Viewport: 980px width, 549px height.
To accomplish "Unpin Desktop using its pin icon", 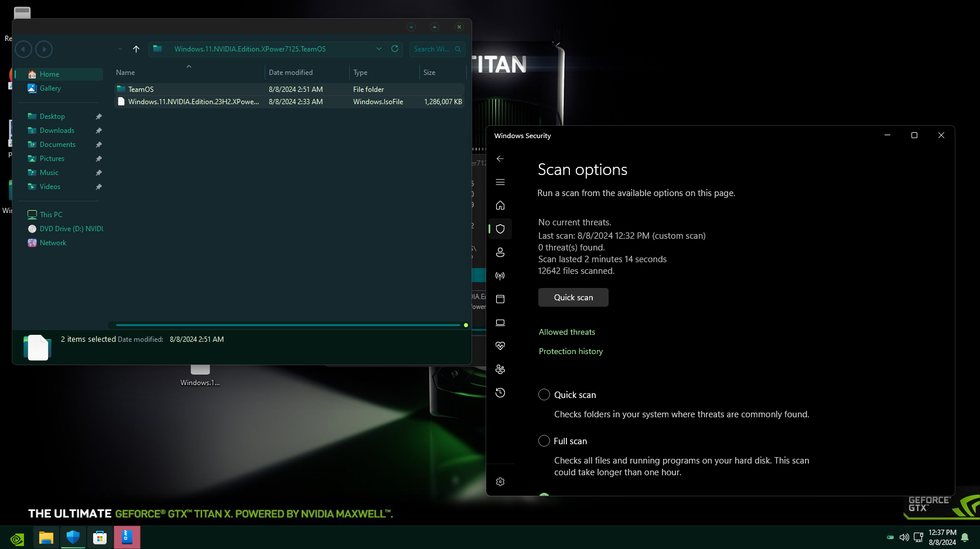I will click(99, 116).
